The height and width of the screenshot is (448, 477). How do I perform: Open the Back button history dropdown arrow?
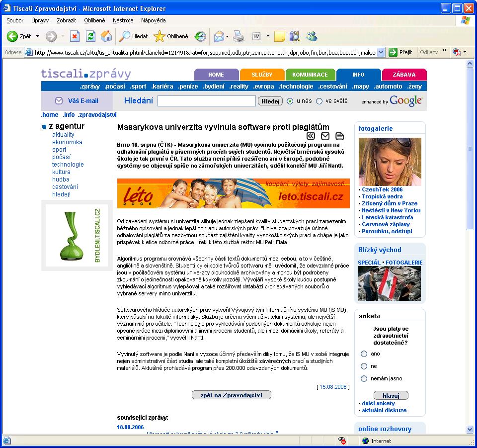(x=37, y=36)
